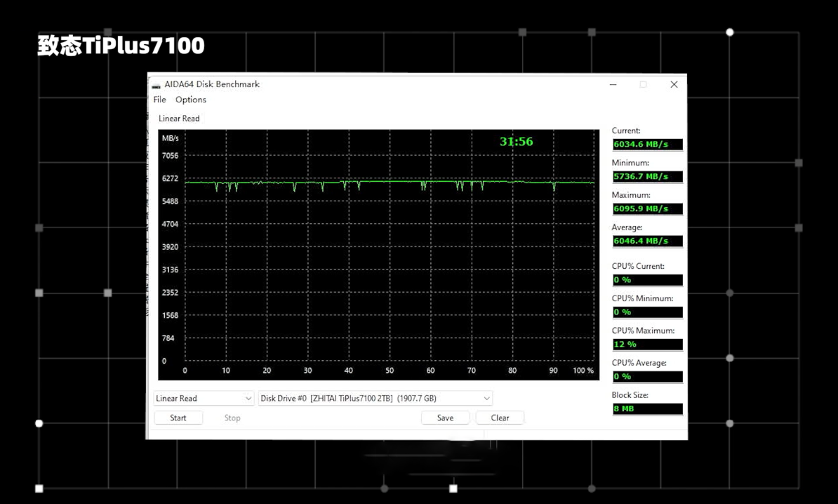Image resolution: width=838 pixels, height=504 pixels.
Task: Click the Minimum speed readout of 5736.7 MB/s
Action: pyautogui.click(x=647, y=176)
